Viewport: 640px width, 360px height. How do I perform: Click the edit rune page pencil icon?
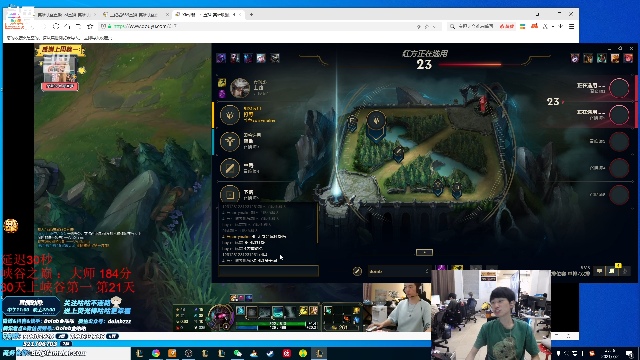357,271
